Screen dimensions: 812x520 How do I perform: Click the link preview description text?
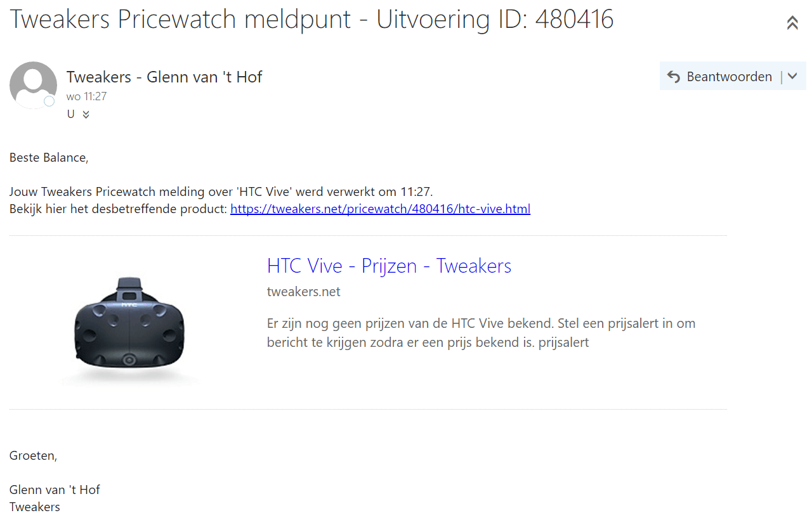[481, 333]
